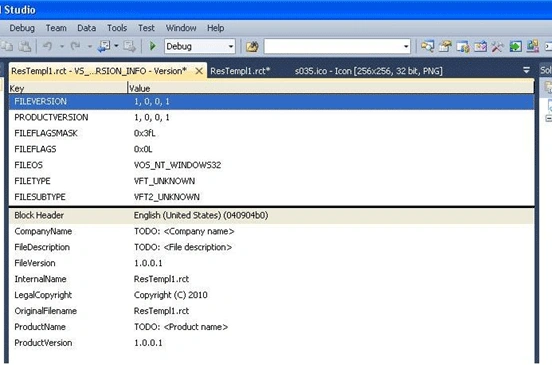Click the Find in Files folder icon
Viewport: 552px width, 365px height.
point(252,46)
